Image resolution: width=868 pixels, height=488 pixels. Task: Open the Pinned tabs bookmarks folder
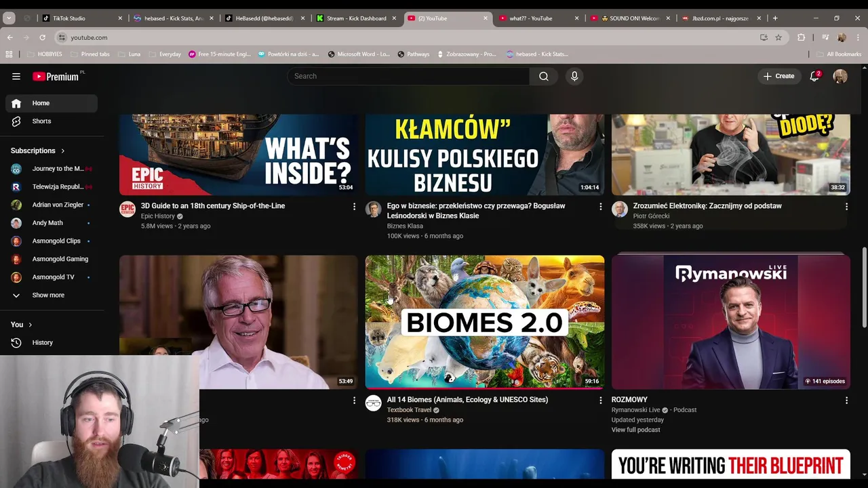click(x=90, y=54)
